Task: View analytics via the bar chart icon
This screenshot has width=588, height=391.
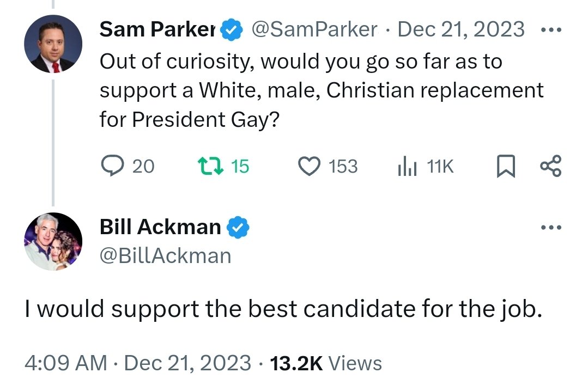Action: click(x=407, y=166)
